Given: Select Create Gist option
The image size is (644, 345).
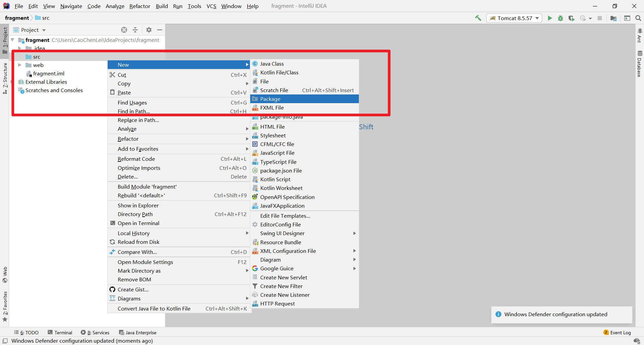Looking at the screenshot, I should click(179, 289).
